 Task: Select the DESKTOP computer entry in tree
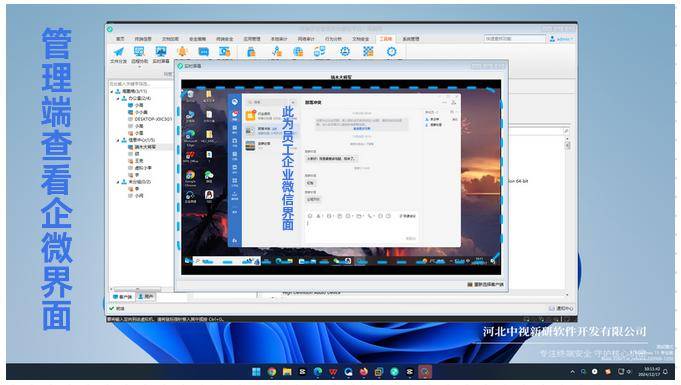point(150,119)
